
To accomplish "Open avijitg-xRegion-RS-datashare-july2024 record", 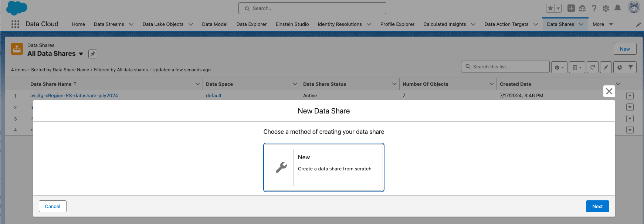I will (x=74, y=96).
